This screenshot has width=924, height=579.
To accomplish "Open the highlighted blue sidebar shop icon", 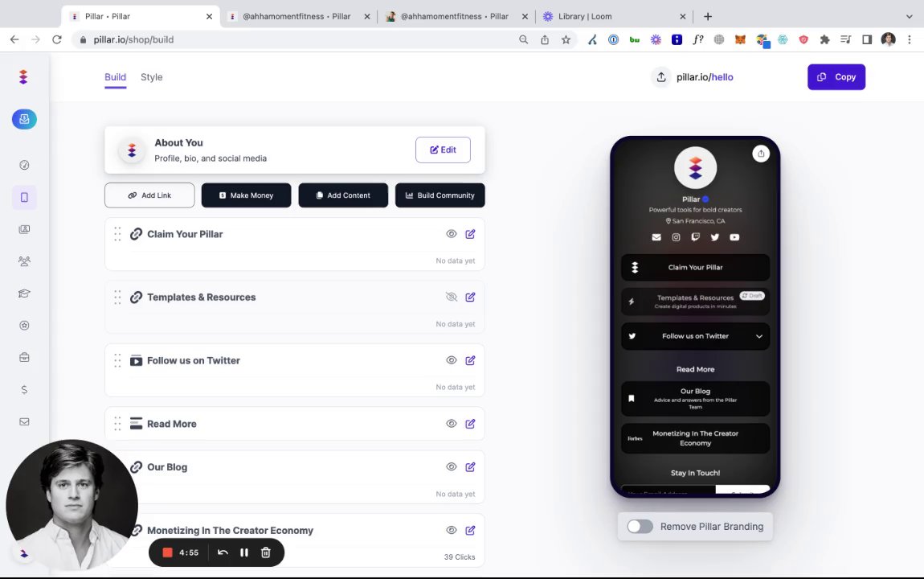I will point(24,119).
